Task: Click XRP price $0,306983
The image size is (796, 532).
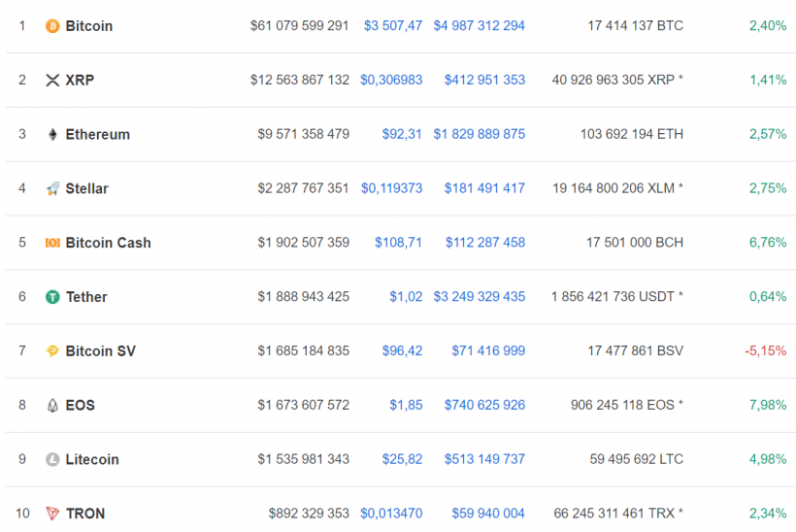Action: (x=391, y=81)
